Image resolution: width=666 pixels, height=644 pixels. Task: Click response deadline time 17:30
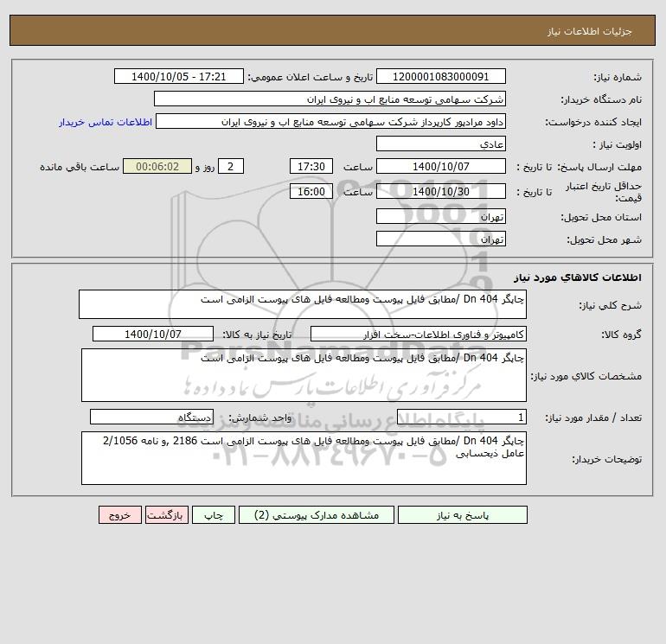point(311,167)
